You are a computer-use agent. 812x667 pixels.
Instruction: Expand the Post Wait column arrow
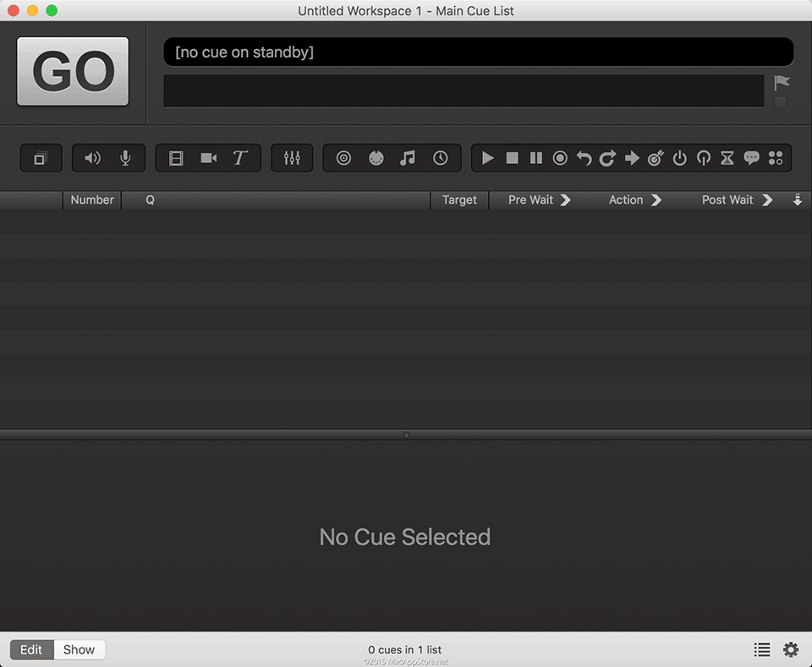(x=767, y=200)
